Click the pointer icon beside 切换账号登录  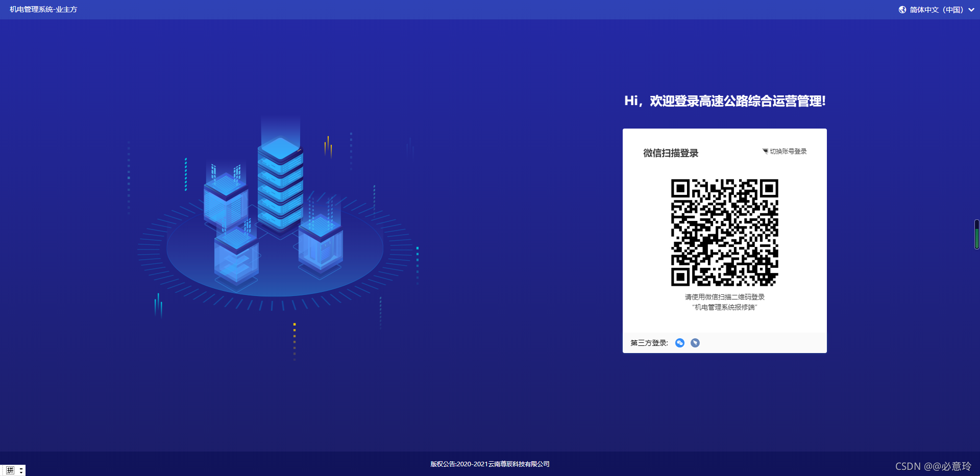(765, 152)
